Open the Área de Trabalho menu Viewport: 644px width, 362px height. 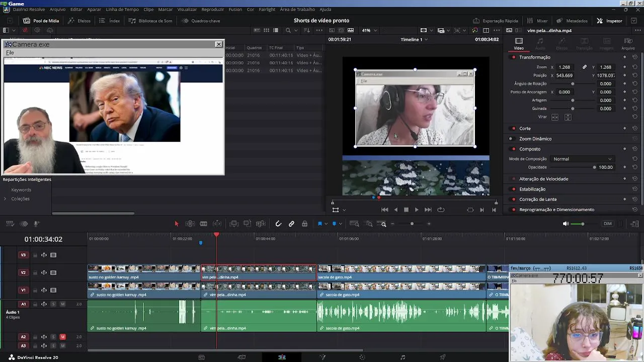click(x=297, y=10)
